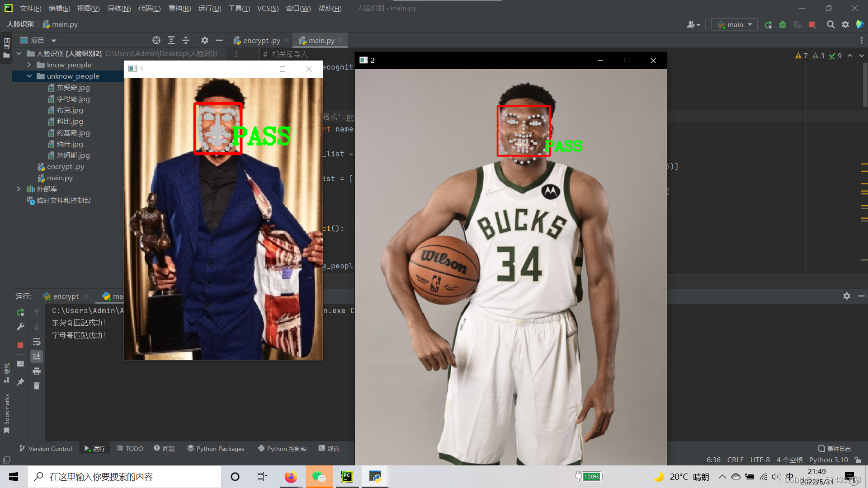Open the TODO tool window
The width and height of the screenshot is (868, 488).
130,448
